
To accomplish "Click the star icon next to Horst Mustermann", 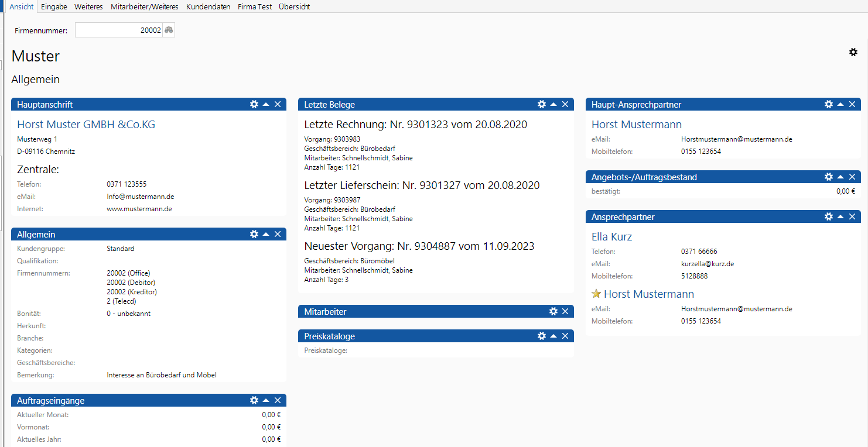I will tap(596, 294).
